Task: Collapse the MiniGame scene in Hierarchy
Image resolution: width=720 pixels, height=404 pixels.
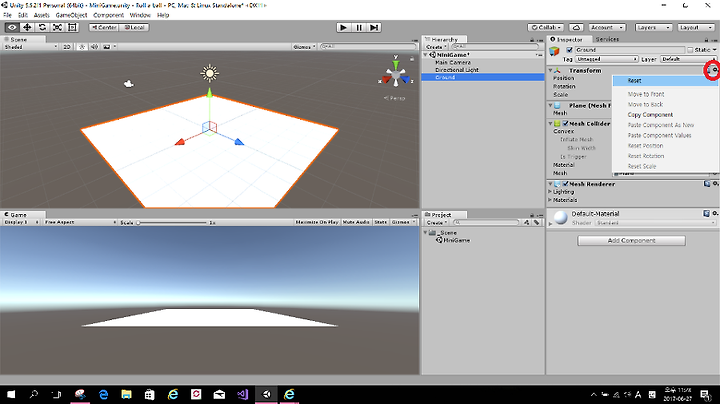Action: pos(425,55)
